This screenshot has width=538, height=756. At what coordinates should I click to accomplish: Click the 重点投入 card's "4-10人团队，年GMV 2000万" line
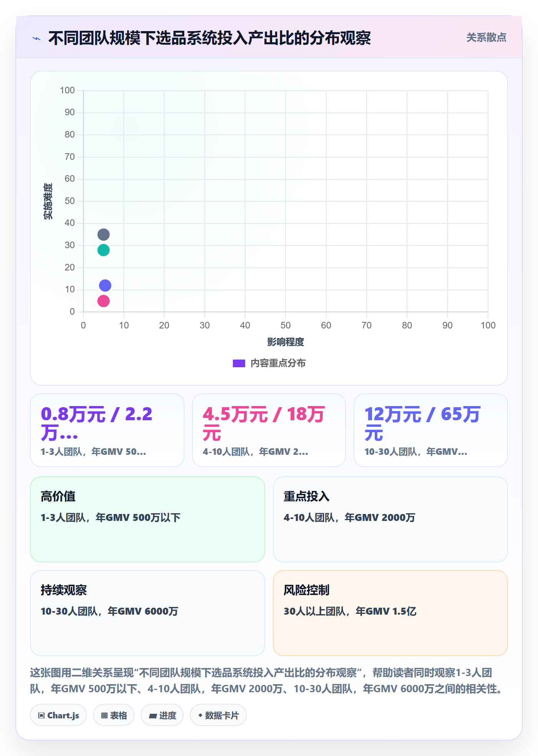[x=349, y=517]
